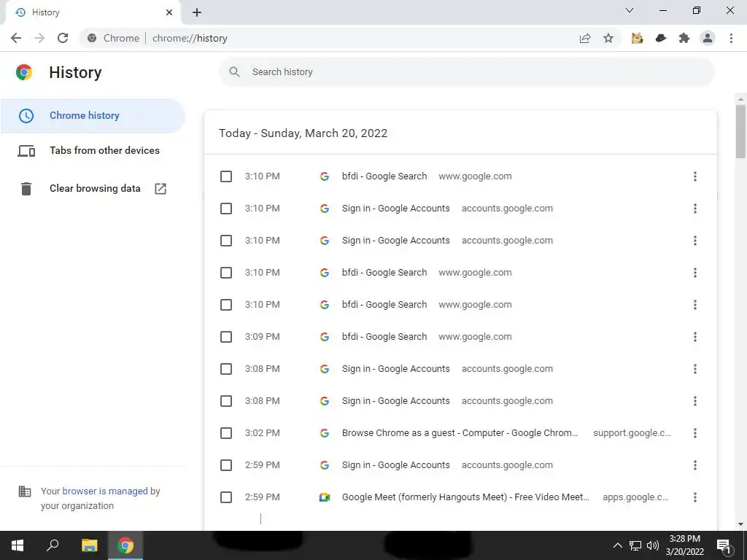Click the 'browser is managed' link

tap(105, 491)
